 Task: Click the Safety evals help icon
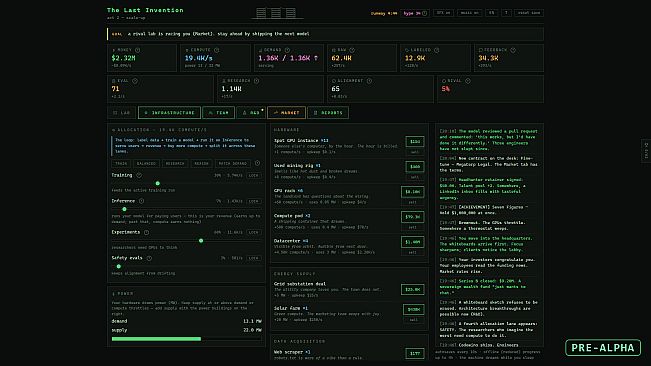pyautogui.click(x=149, y=258)
